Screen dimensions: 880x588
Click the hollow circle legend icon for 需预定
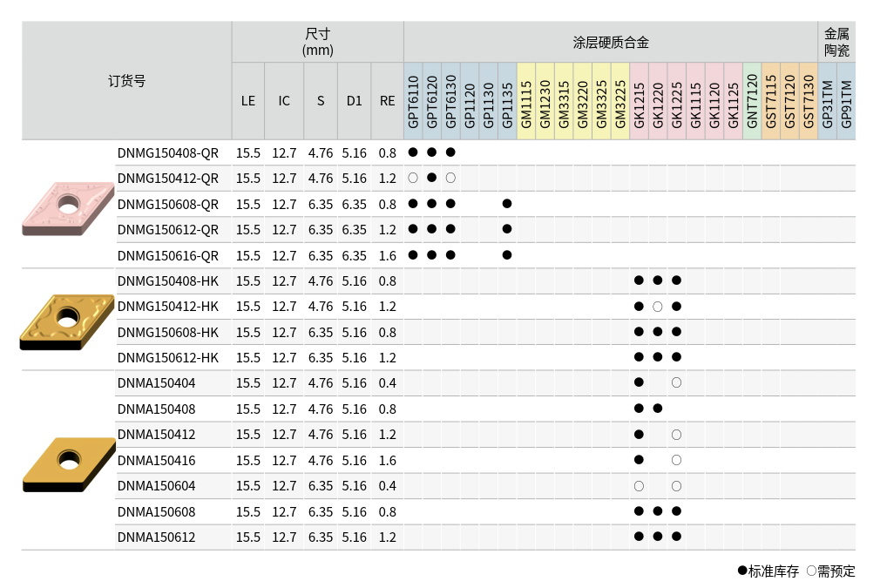tap(811, 571)
